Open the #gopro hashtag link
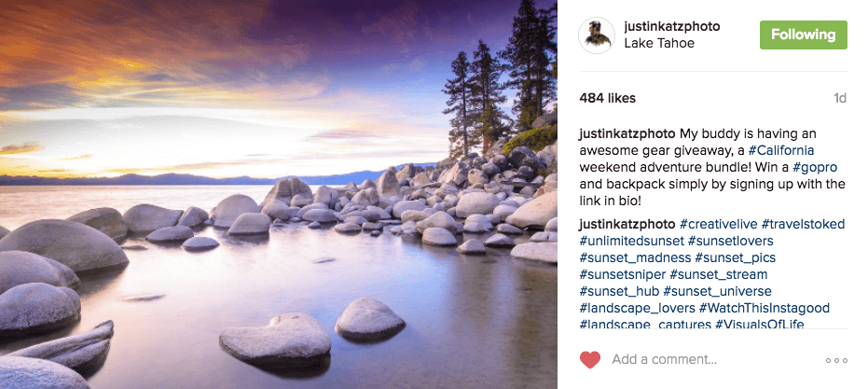Viewport: 868px width, 389px height. [815, 167]
